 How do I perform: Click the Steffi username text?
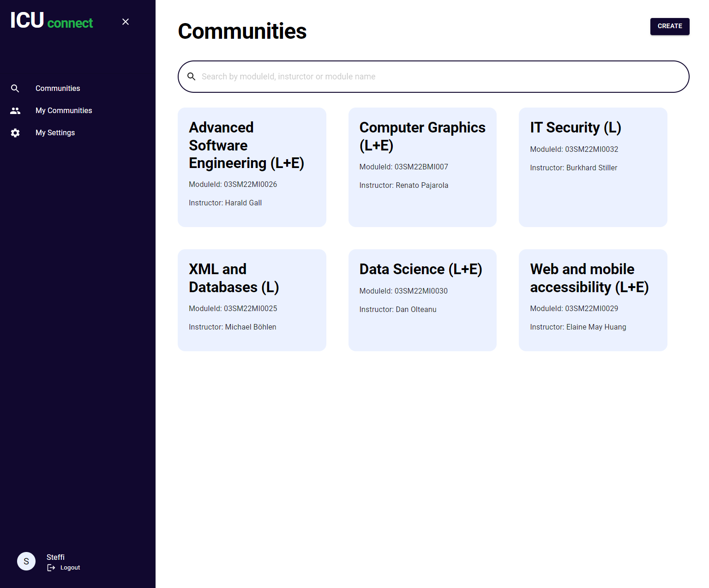click(55, 557)
